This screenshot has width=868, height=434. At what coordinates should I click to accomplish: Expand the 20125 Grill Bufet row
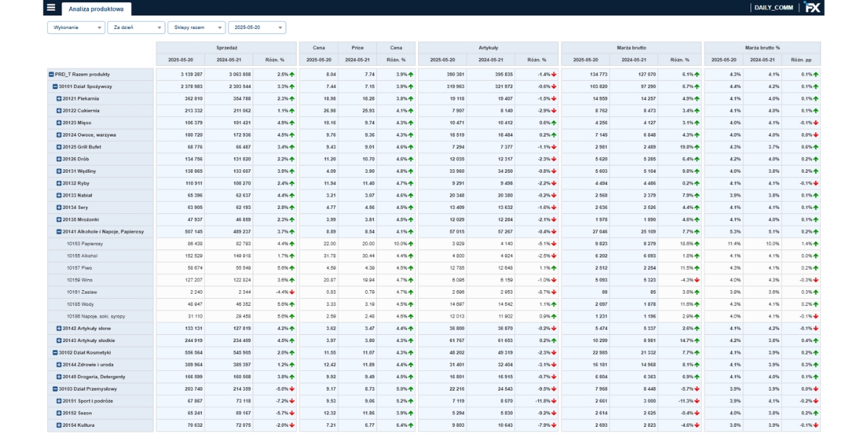[x=59, y=147]
